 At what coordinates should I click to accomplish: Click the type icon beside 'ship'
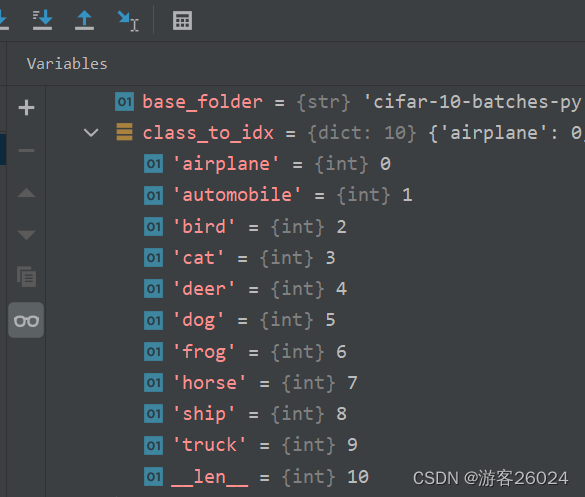coord(153,414)
